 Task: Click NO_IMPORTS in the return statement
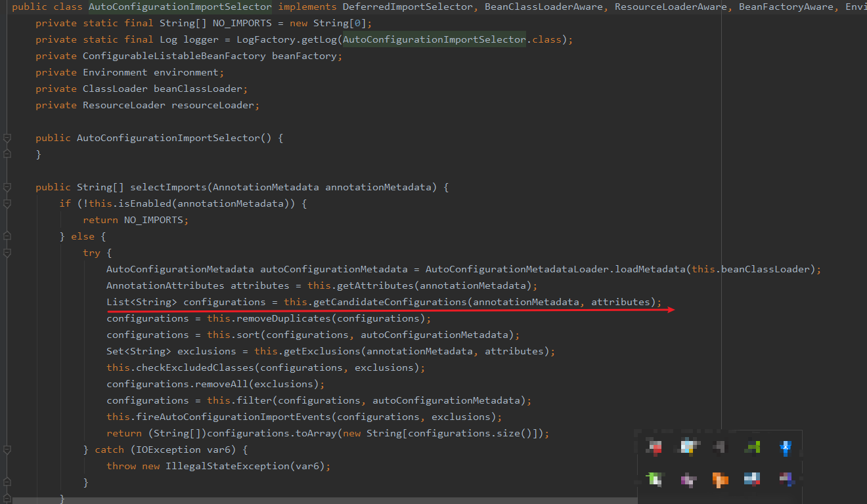(x=154, y=220)
